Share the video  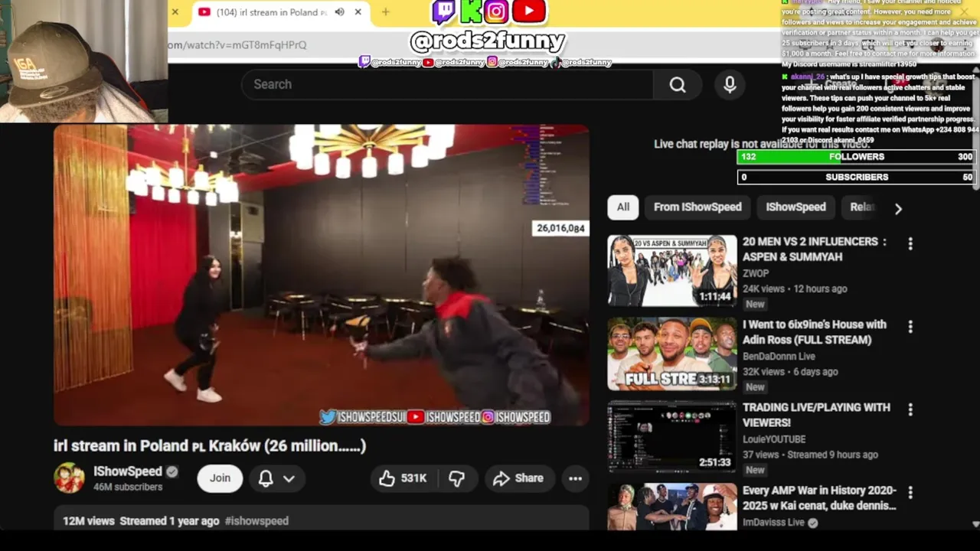[518, 478]
